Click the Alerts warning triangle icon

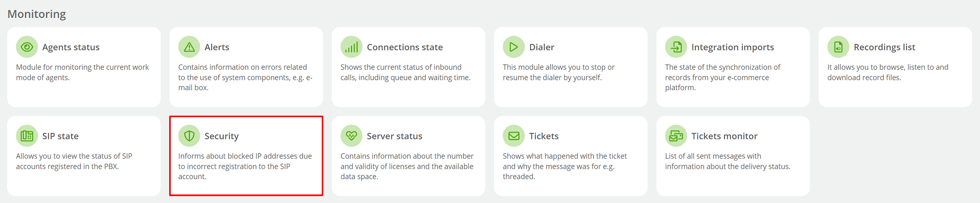(189, 47)
